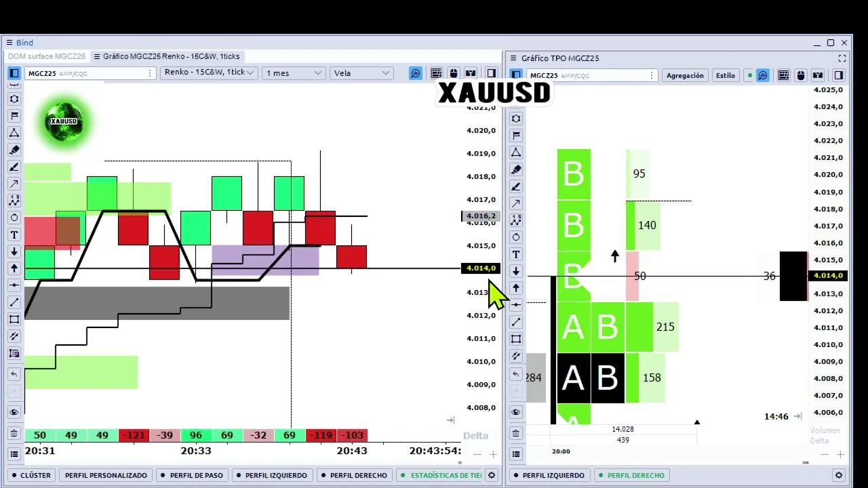868x488 pixels.
Task: Select rectangle tool in Renko sidebar
Action: [x=14, y=319]
